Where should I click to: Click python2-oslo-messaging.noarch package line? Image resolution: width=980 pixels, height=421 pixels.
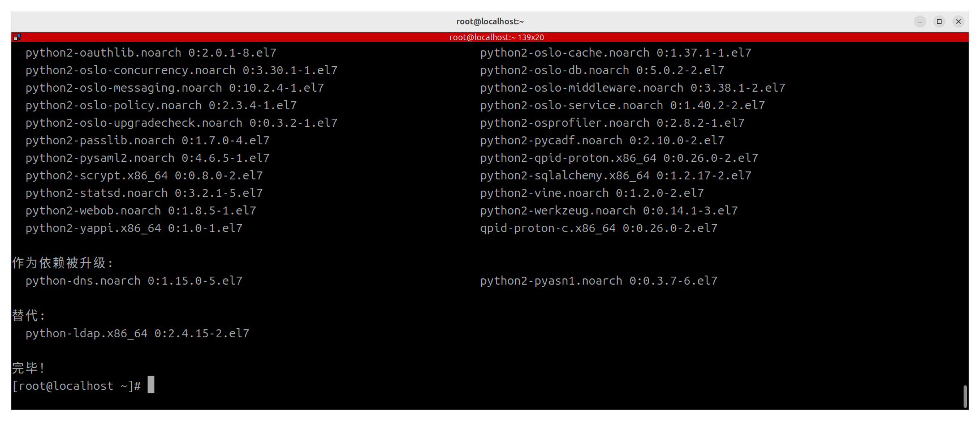click(x=175, y=88)
